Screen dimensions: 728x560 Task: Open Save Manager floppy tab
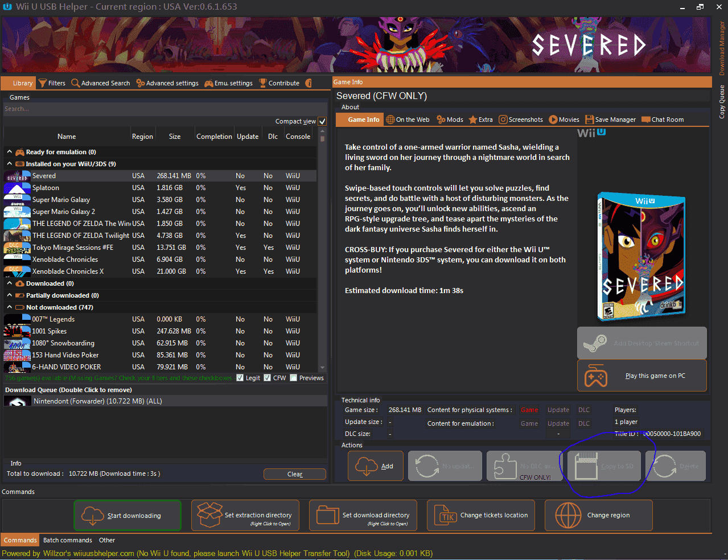[x=610, y=120]
